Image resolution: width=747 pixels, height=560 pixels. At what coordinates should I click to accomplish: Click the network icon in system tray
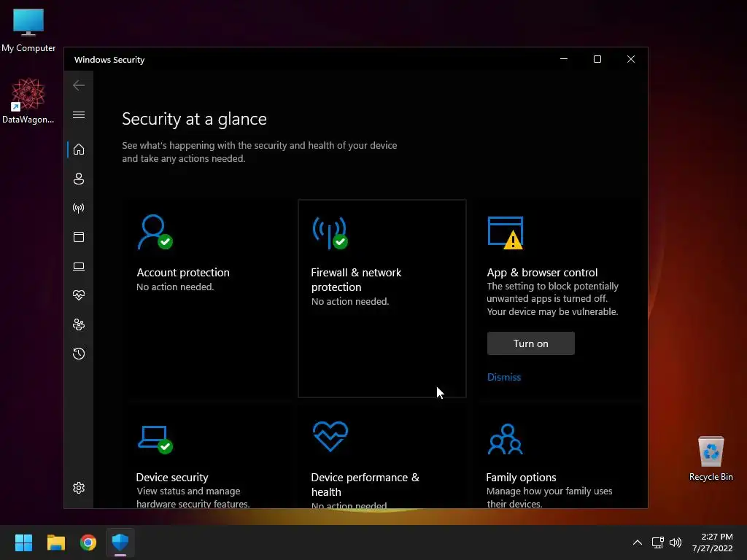pyautogui.click(x=658, y=542)
